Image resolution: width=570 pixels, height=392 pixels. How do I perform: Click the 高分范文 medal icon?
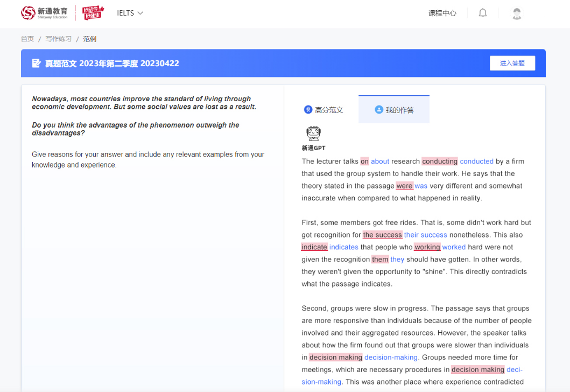308,109
